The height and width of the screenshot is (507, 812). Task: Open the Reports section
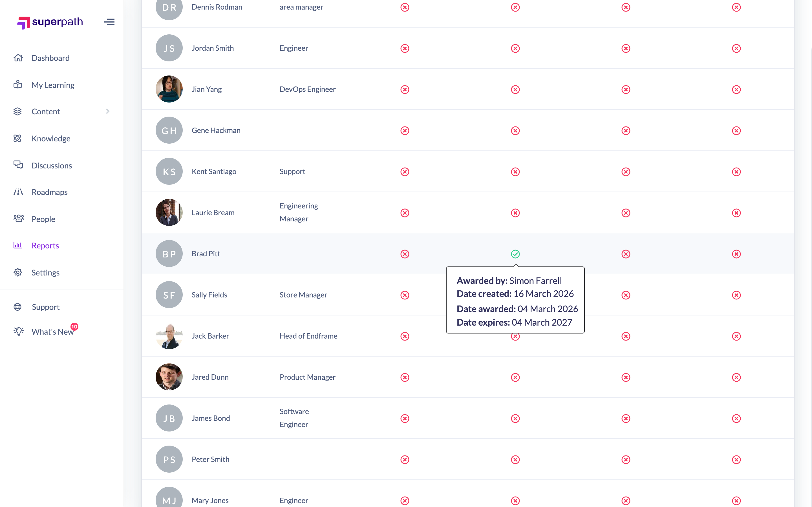click(45, 245)
